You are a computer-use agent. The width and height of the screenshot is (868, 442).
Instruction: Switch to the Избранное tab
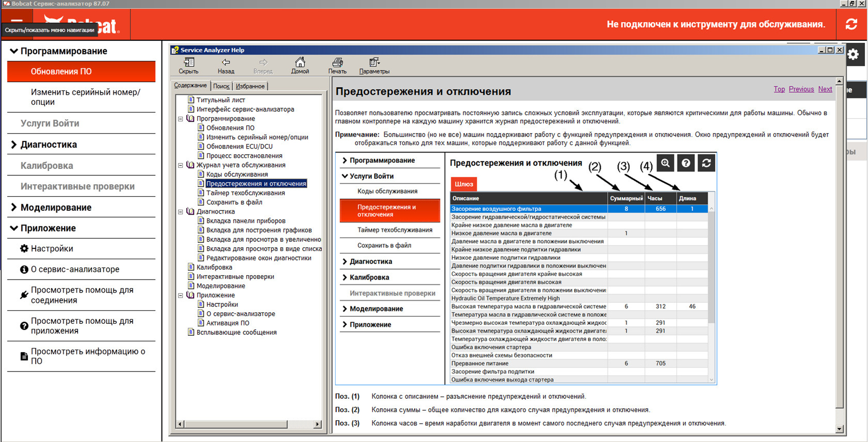click(250, 86)
